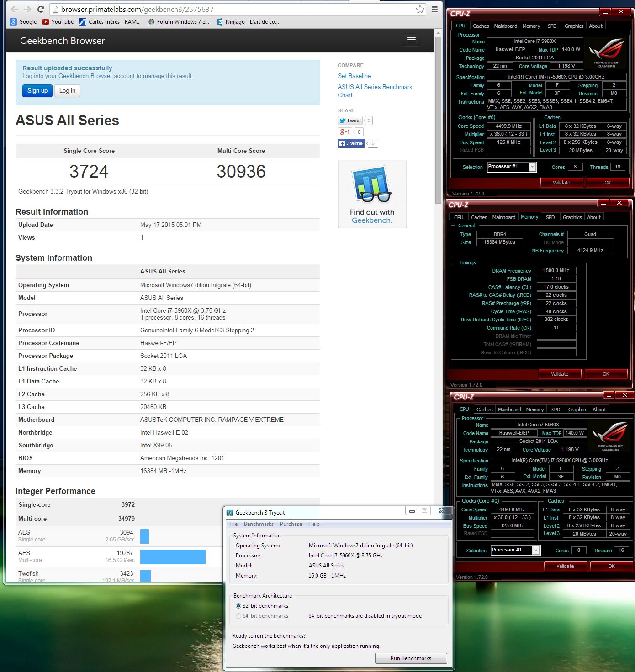Click the AES Multi-core performance bar
The image size is (635, 672).
173,556
